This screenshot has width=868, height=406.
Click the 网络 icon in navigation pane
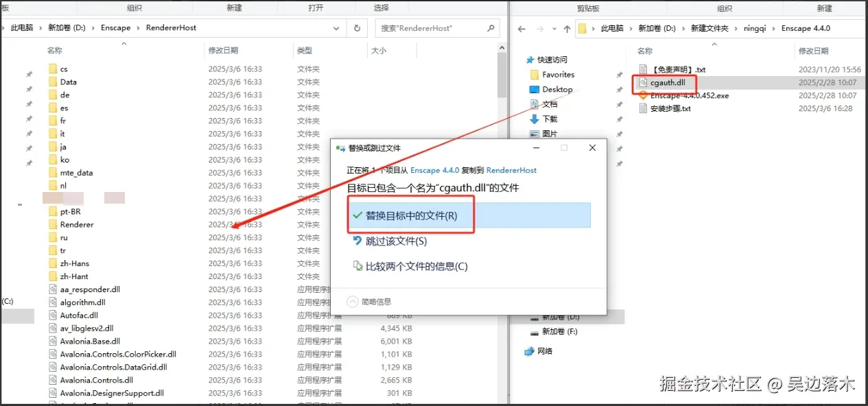click(x=529, y=351)
